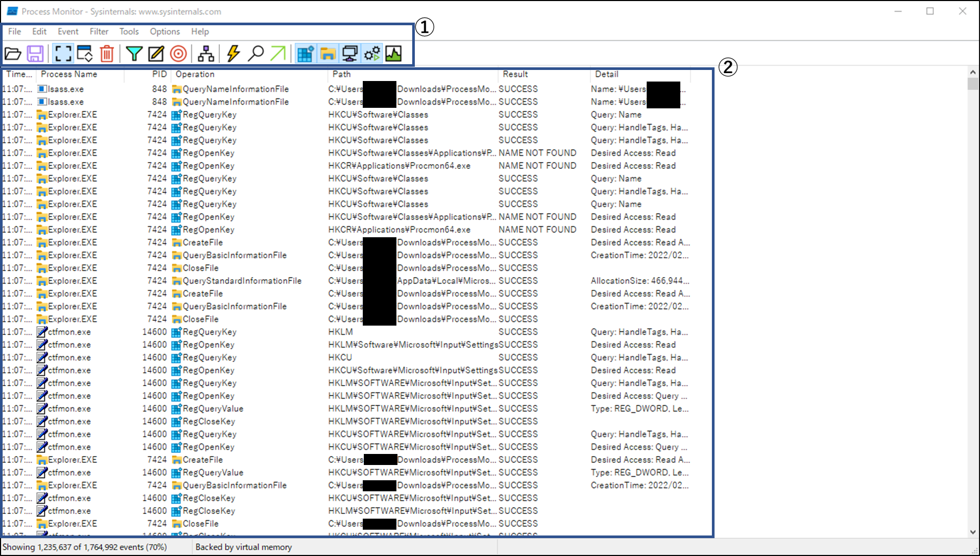980x556 pixels.
Task: Clear events with the red trash icon
Action: coord(107,54)
